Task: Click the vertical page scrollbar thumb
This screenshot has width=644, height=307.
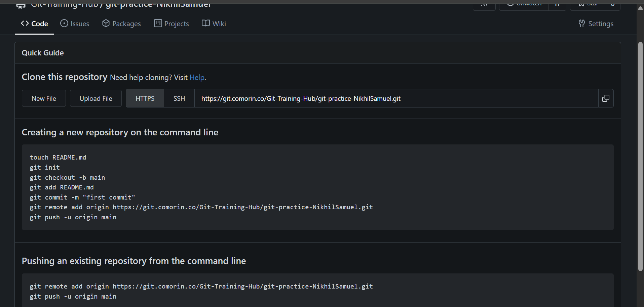Action: 640,156
